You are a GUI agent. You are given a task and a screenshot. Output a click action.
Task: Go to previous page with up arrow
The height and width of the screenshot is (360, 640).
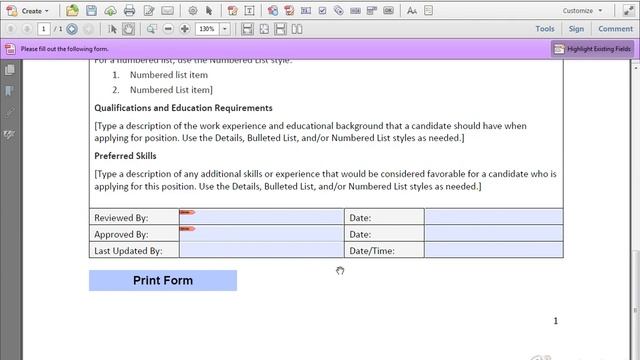[x=11, y=29]
